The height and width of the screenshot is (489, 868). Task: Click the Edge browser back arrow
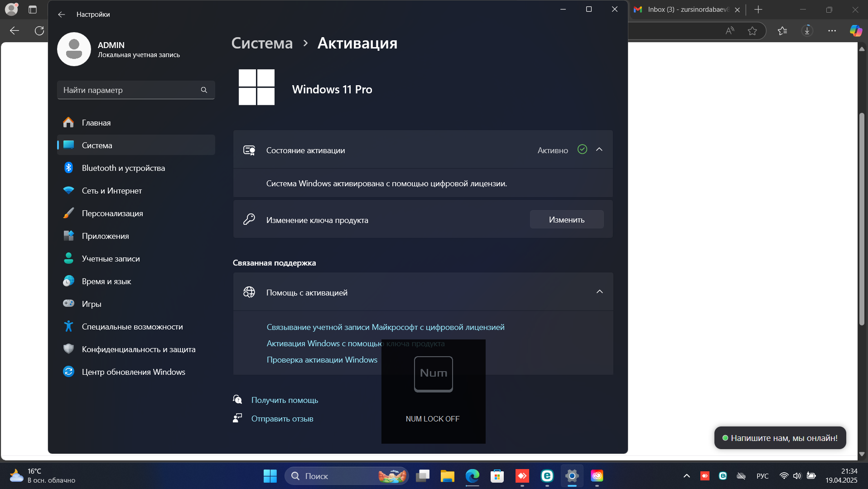click(14, 31)
